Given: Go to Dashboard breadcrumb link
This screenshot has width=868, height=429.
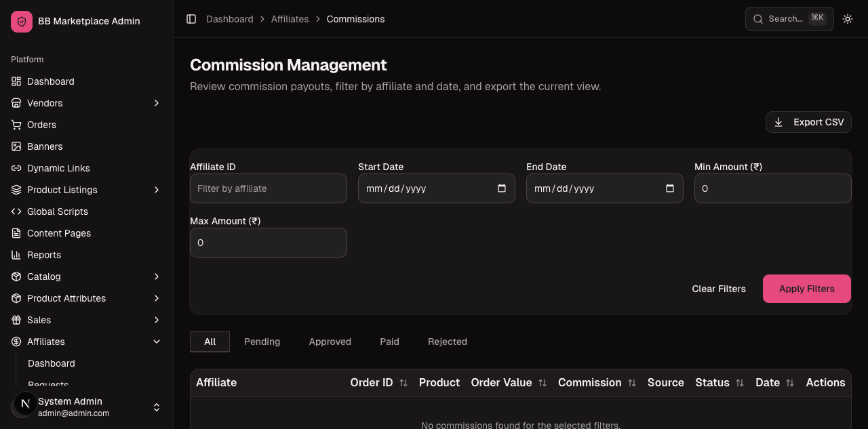Looking at the screenshot, I should [x=230, y=19].
